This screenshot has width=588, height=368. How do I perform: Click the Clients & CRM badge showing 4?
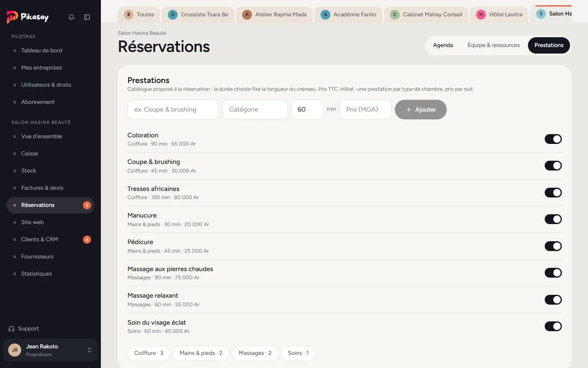(x=87, y=240)
